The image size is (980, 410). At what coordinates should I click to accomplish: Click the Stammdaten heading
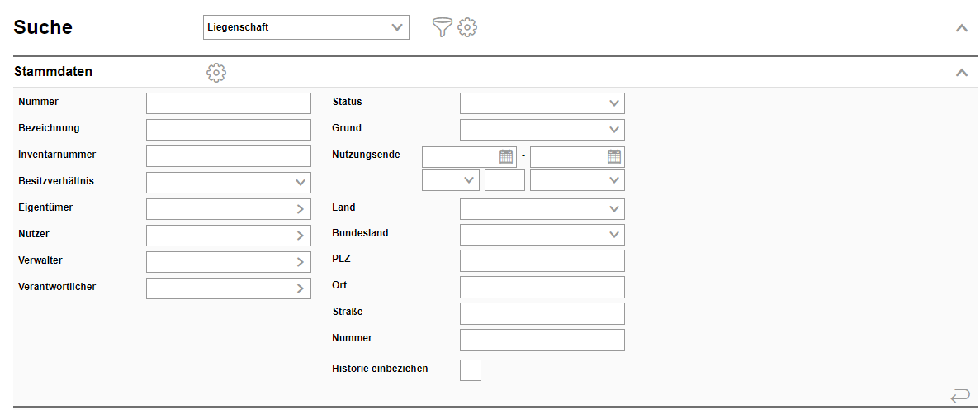pyautogui.click(x=53, y=71)
